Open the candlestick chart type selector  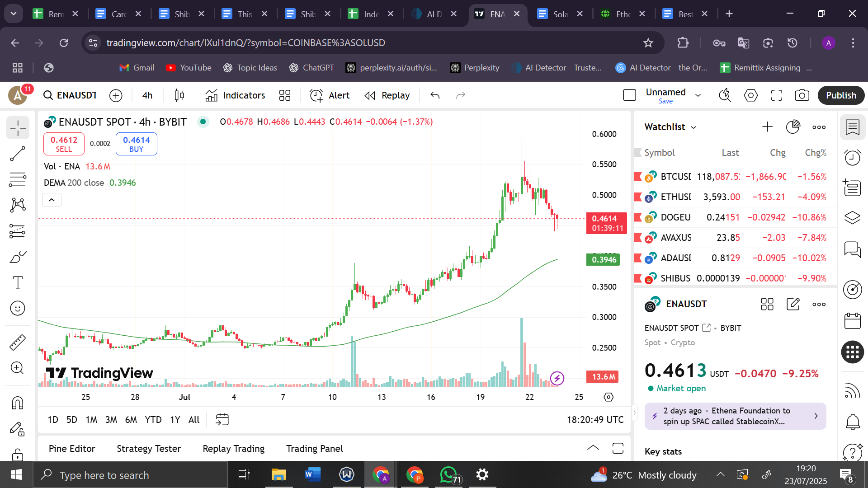tap(179, 95)
